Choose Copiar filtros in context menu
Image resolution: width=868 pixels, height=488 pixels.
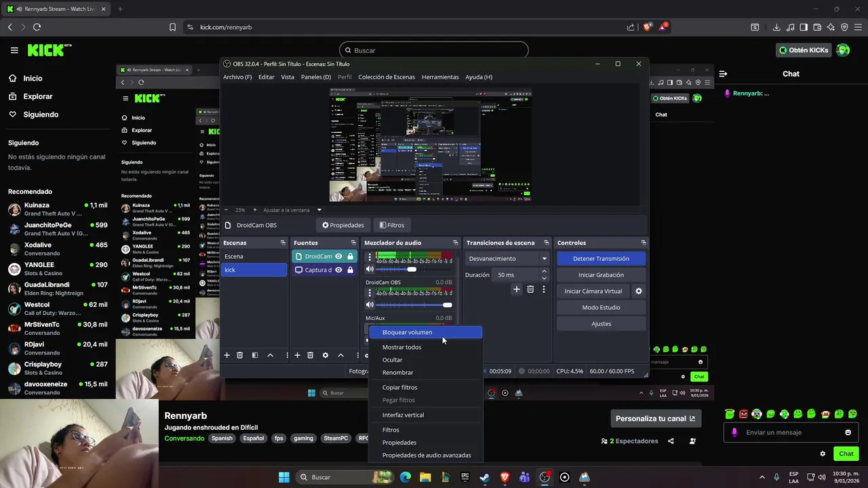(x=426, y=387)
